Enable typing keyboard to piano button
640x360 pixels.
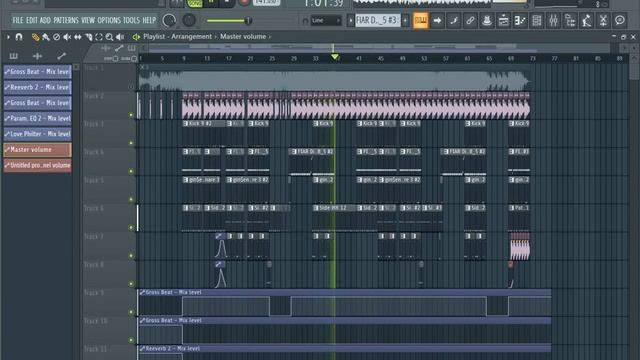point(420,20)
